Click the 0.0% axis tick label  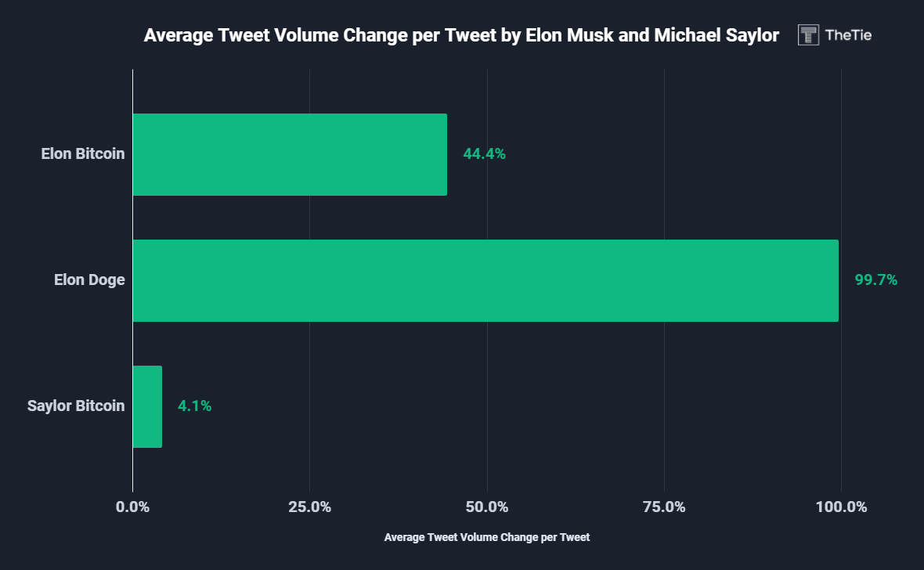[x=132, y=507]
